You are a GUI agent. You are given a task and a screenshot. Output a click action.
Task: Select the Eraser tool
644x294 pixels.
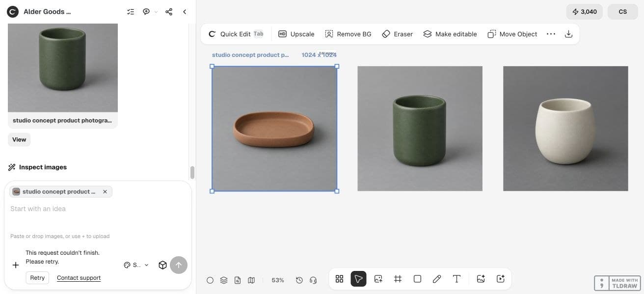(x=398, y=34)
